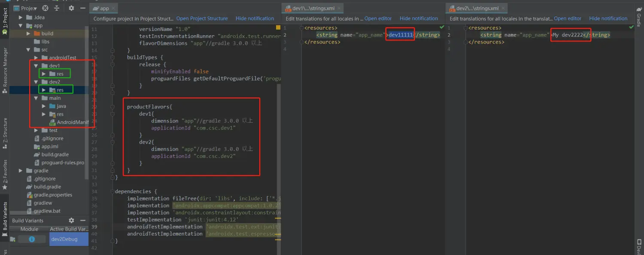Select .gitignore inside app module
This screenshot has height=255, width=644.
coord(49,138)
